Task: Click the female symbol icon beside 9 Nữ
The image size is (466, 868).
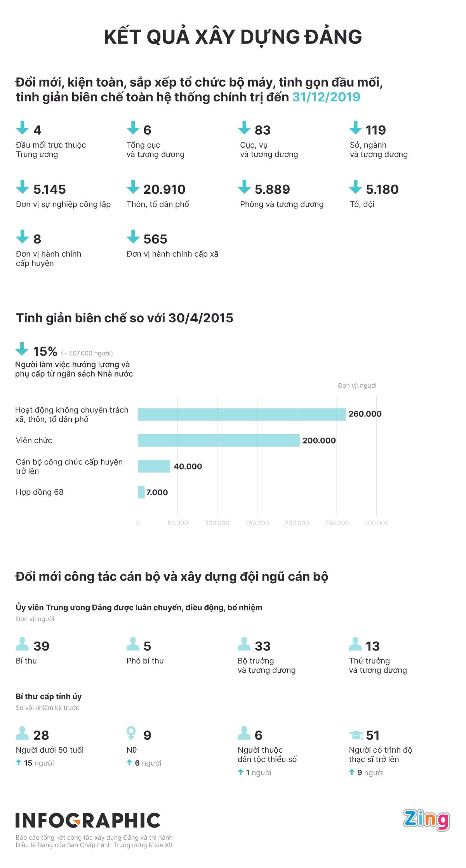Action: (x=131, y=733)
